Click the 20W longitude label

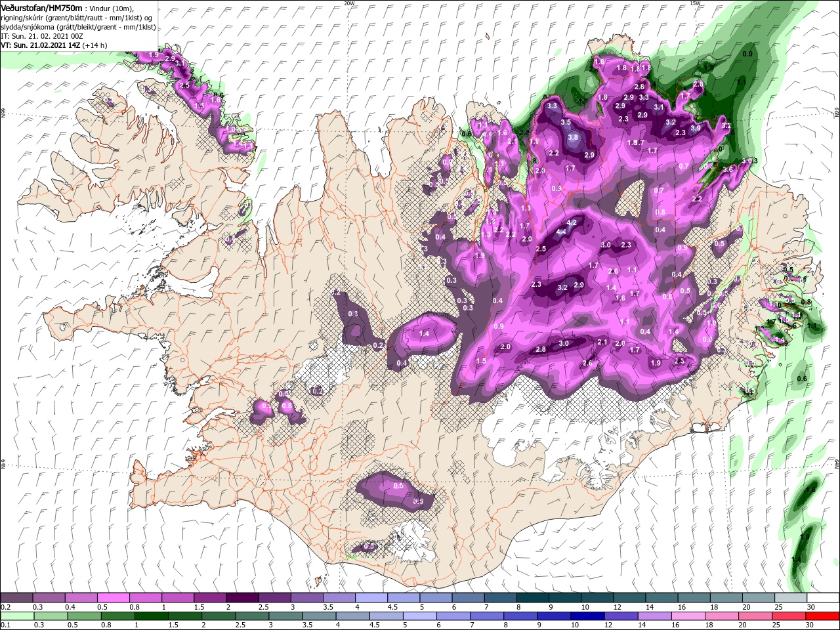click(x=349, y=3)
